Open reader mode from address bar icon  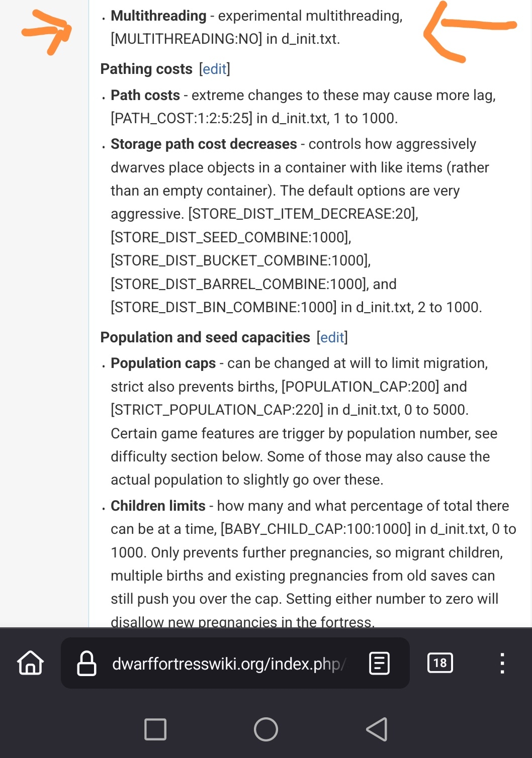pyautogui.click(x=379, y=664)
